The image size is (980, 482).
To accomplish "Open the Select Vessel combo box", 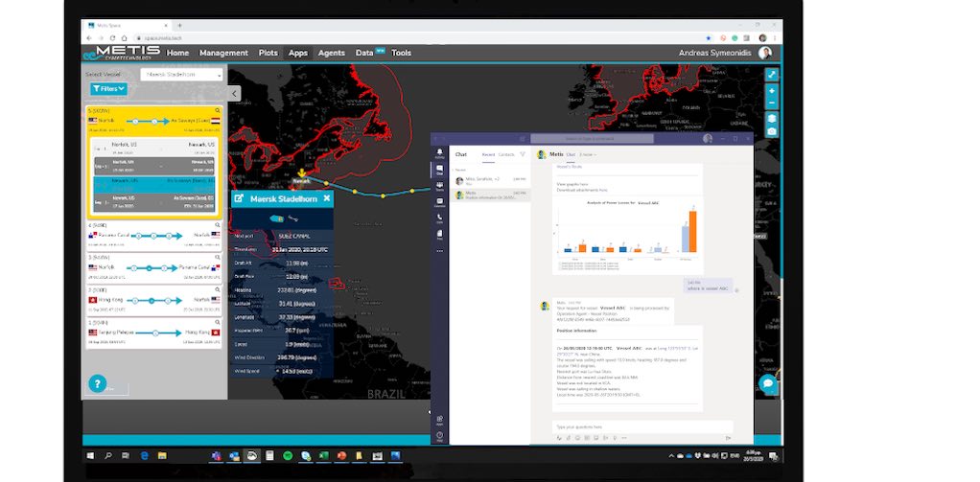I will (181, 75).
